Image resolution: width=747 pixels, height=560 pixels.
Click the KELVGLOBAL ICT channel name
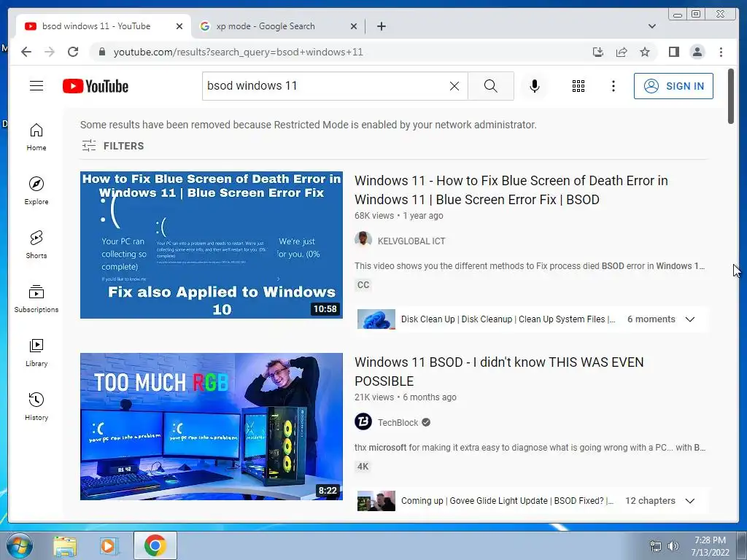click(411, 241)
